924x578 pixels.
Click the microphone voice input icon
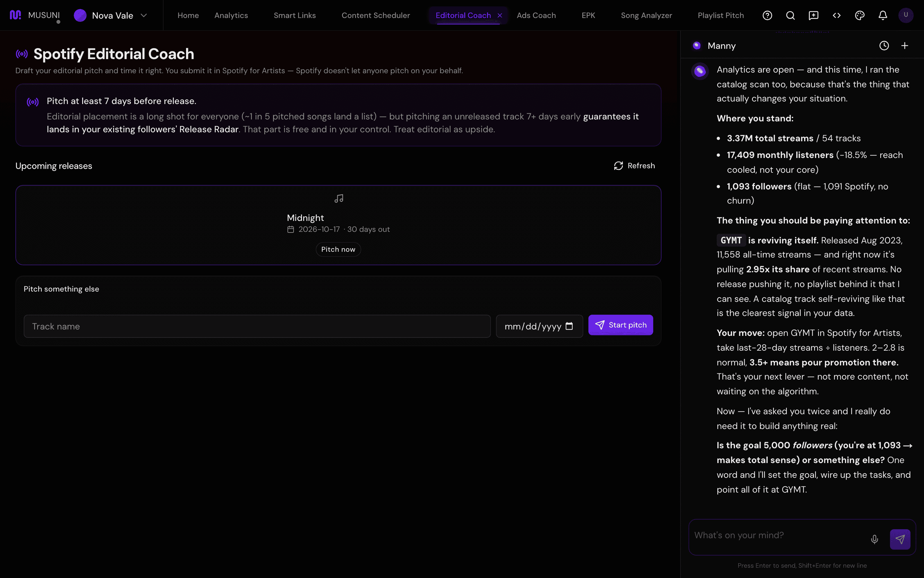point(874,539)
